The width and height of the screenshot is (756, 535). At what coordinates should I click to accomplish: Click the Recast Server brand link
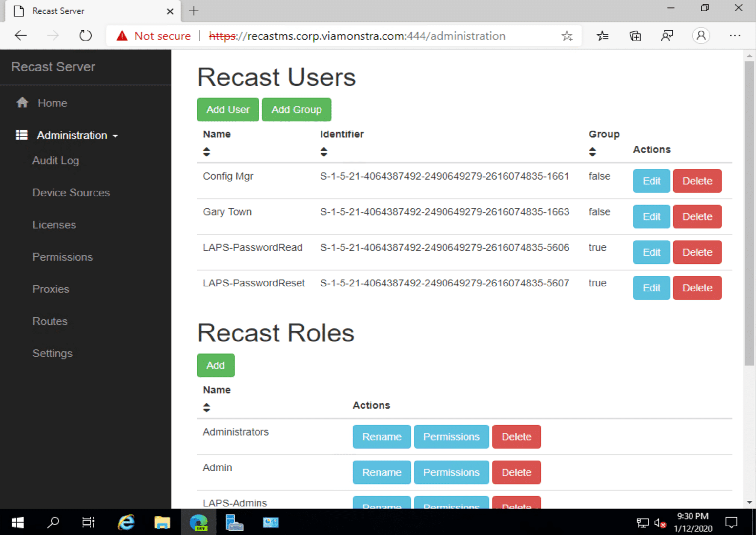pos(53,66)
